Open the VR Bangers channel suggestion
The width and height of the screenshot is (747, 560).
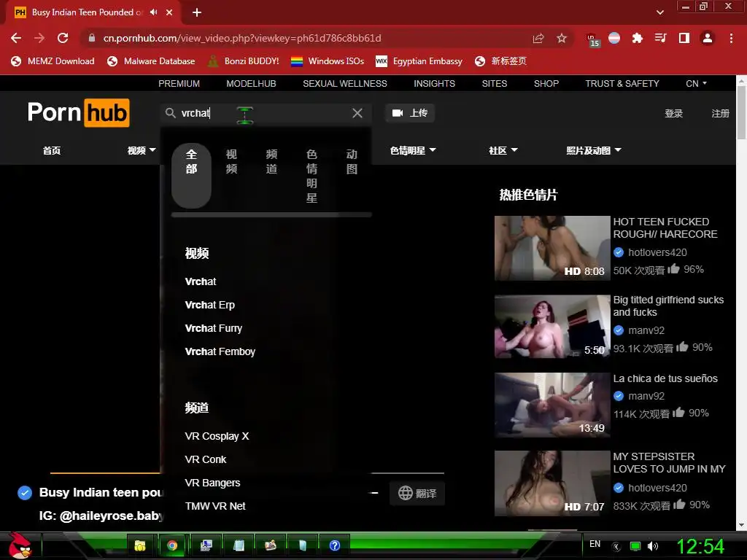[x=212, y=483]
